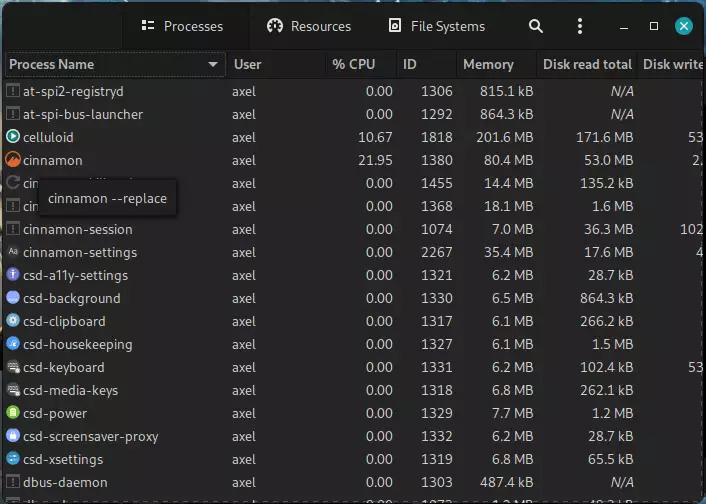Click the cinnamon process orange icon
Image resolution: width=706 pixels, height=504 pixels.
point(13,159)
